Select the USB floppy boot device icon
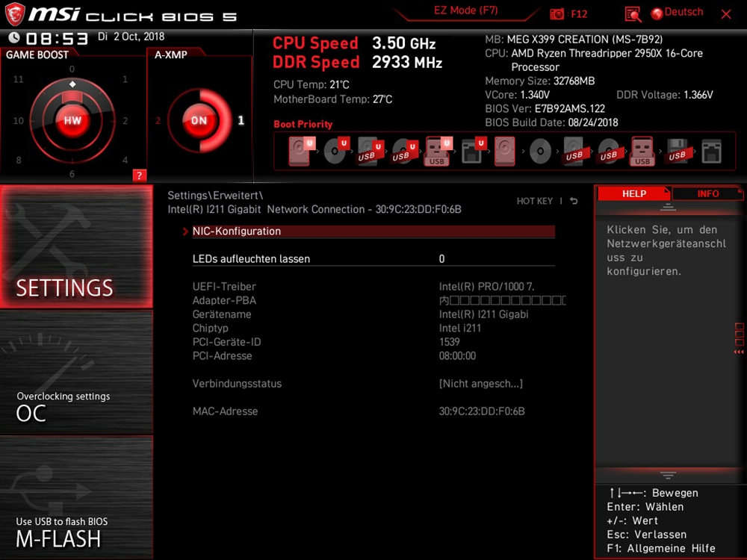Viewport: 747px width, 560px height. pyautogui.click(x=678, y=152)
